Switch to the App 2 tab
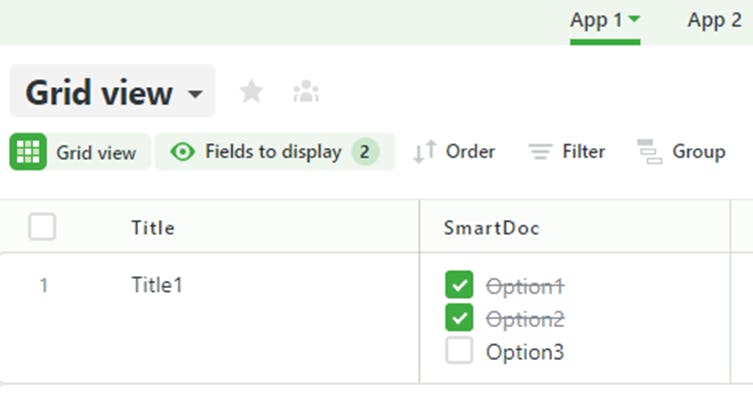The height and width of the screenshot is (397, 753). pos(714,21)
